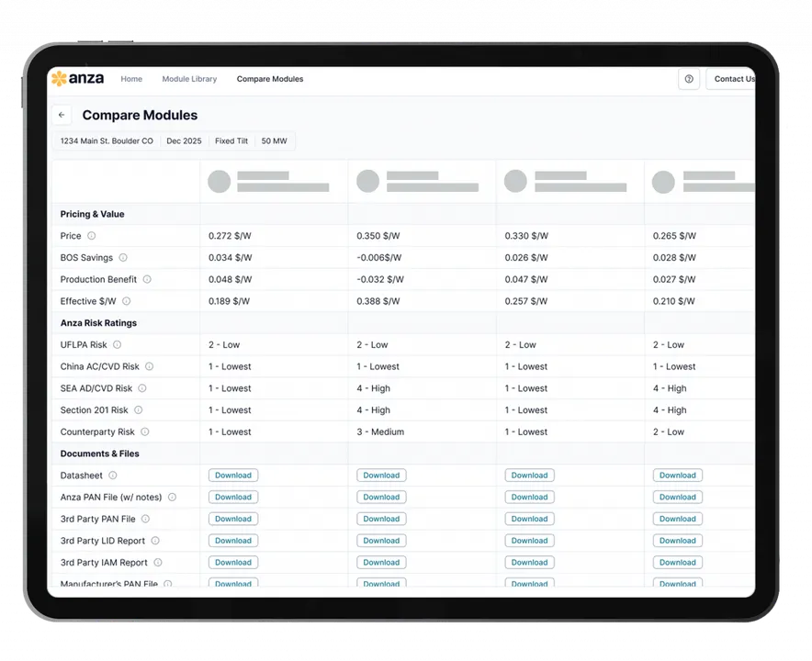812x661 pixels.
Task: Show info for Production Benefit
Action: tap(147, 280)
